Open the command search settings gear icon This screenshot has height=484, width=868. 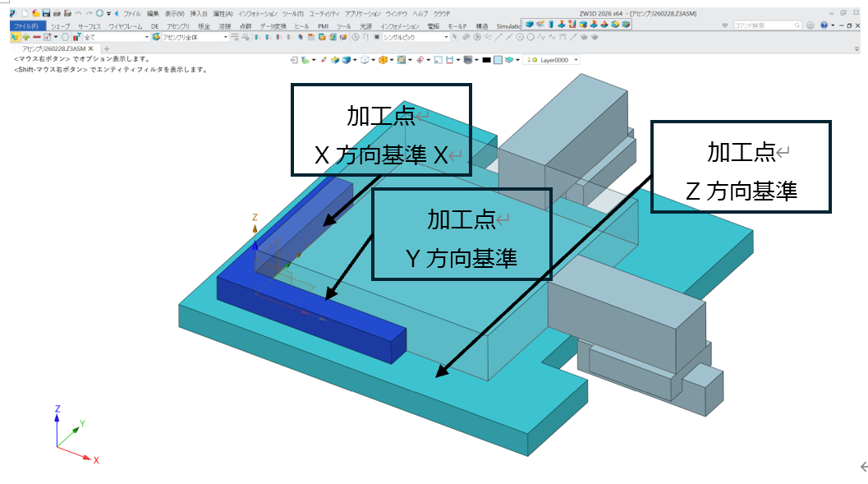[811, 25]
